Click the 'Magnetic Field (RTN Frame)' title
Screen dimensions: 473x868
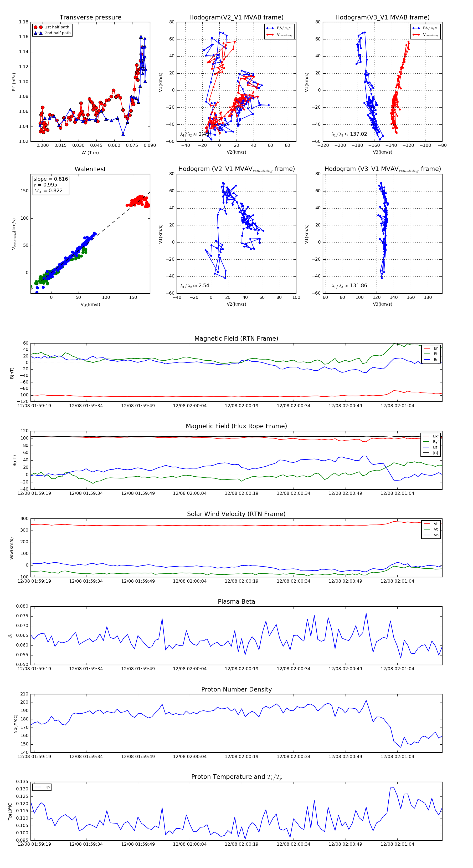[236, 339]
